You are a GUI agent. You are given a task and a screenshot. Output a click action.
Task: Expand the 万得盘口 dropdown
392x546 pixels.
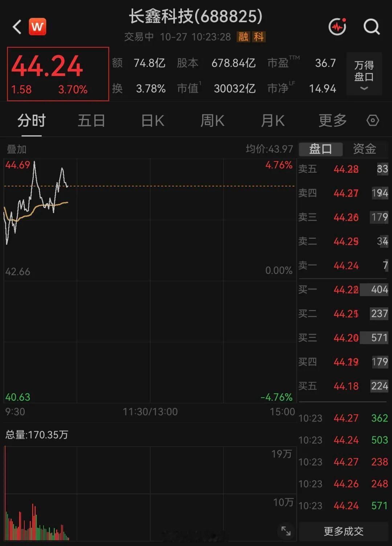(x=364, y=74)
